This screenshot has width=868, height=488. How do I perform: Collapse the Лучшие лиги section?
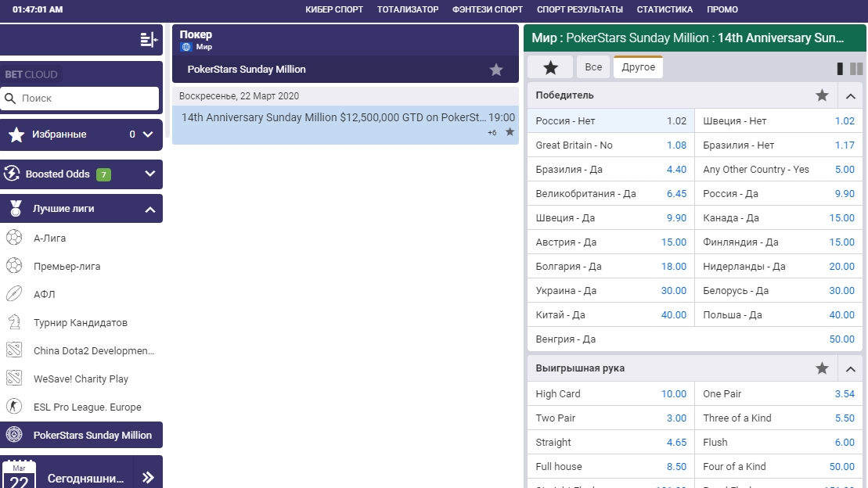[x=150, y=209]
